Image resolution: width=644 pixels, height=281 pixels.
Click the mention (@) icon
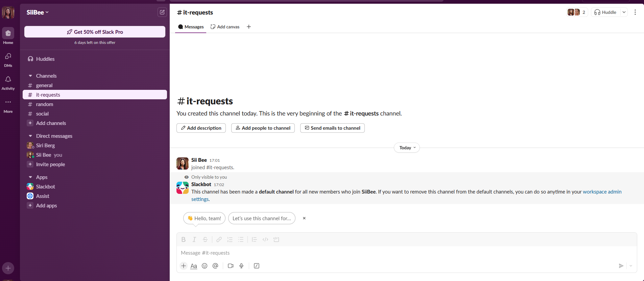pos(215,266)
